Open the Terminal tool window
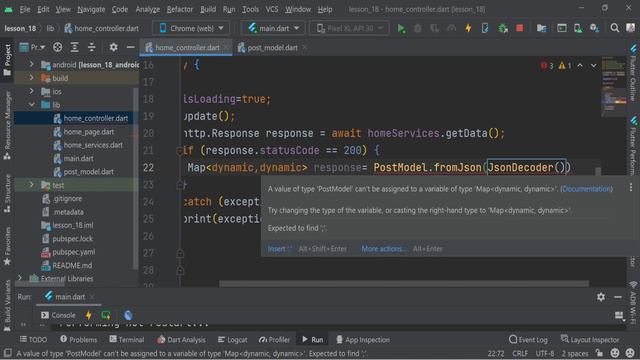Screen dimensions: 640x360 [127, 340]
